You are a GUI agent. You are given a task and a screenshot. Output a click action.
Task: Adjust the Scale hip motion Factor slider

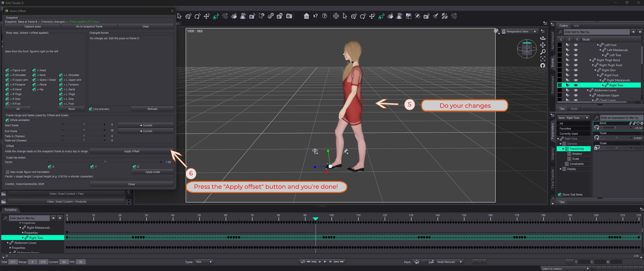(x=105, y=162)
